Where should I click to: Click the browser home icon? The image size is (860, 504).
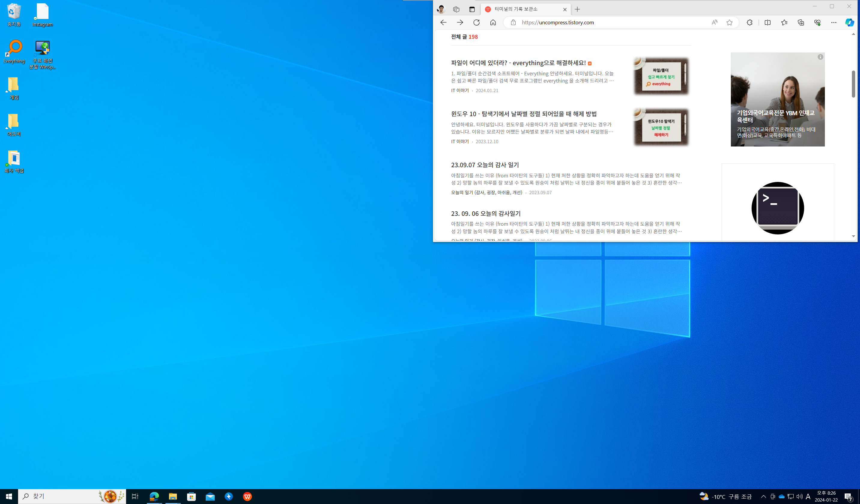click(493, 23)
